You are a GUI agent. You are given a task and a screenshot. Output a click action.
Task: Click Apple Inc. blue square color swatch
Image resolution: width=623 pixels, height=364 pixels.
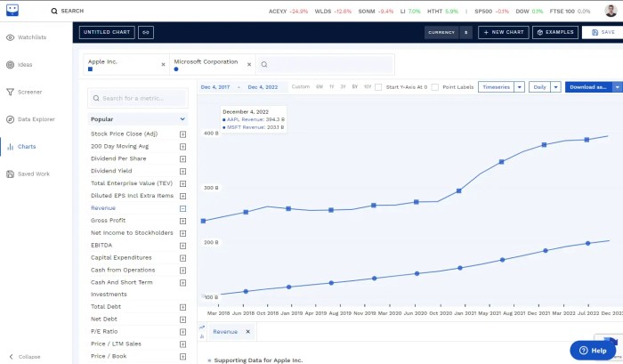point(90,69)
